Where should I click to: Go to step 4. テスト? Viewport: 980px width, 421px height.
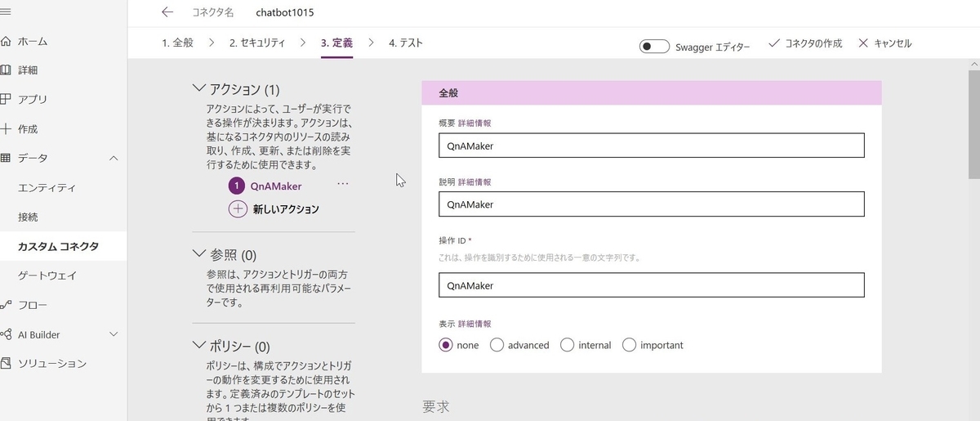click(406, 43)
